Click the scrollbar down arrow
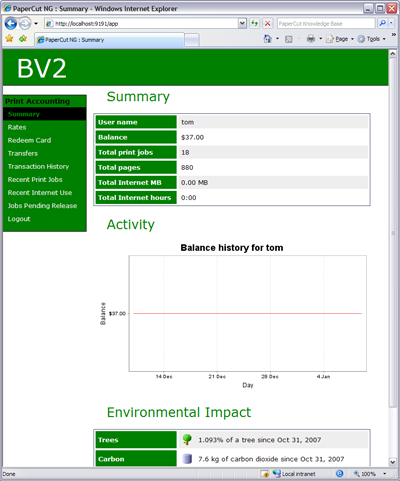 click(393, 462)
